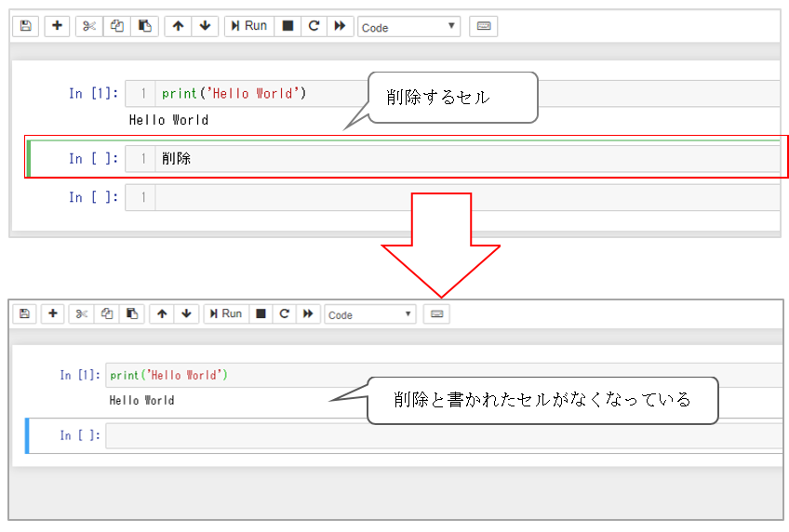Move the cell up using the upper toolbar arrow
This screenshot has width=789, height=532.
pyautogui.click(x=178, y=26)
